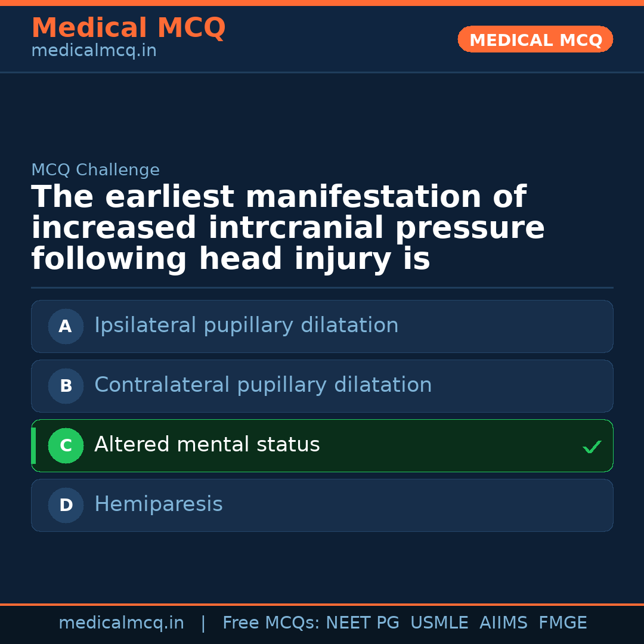
Task: Click the MCQ Challenge label
Action: coord(95,170)
